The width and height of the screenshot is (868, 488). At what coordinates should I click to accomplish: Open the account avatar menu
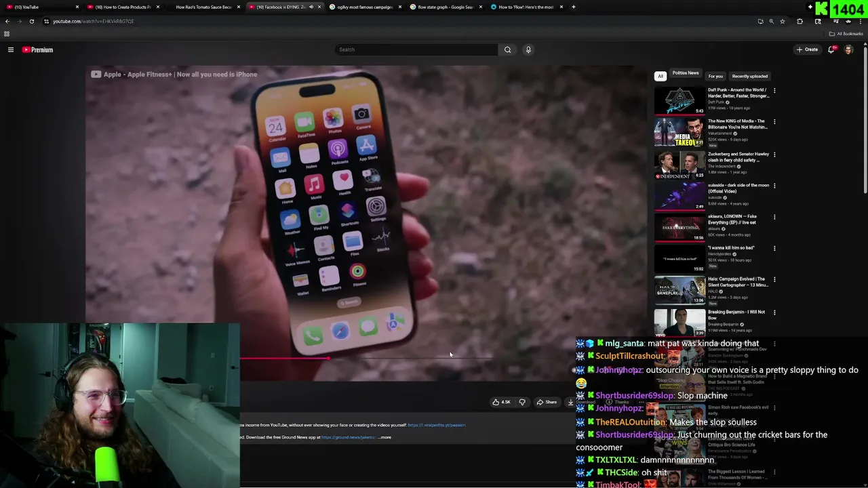point(848,49)
